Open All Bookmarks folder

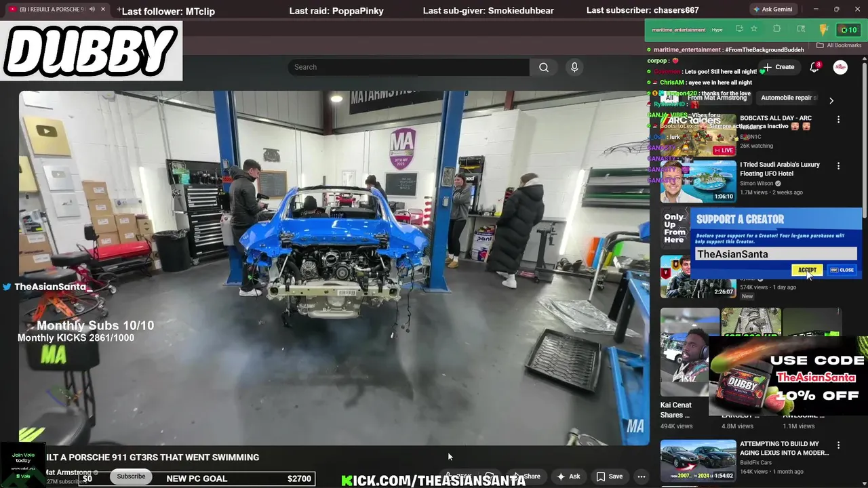point(839,45)
